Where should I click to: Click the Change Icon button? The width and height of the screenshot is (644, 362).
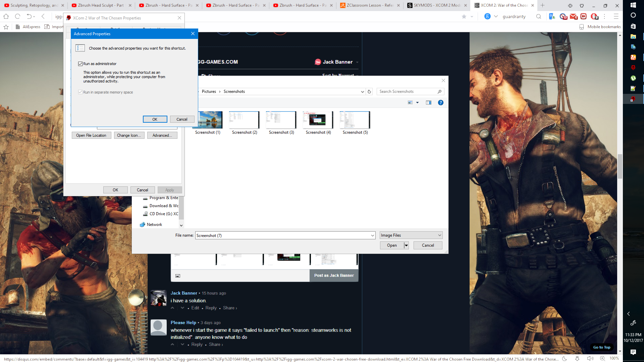(x=129, y=135)
